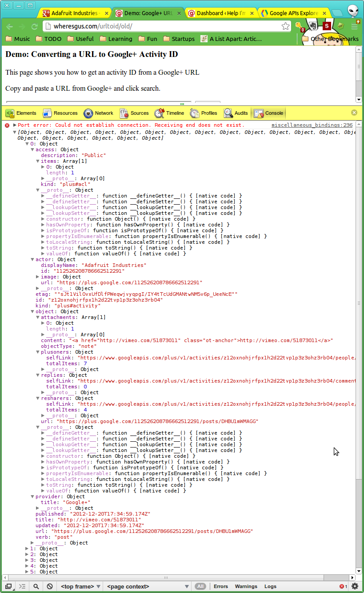This screenshot has height=593, width=364.
Task: Expand the '3: Object' array entry
Action: (x=27, y=560)
